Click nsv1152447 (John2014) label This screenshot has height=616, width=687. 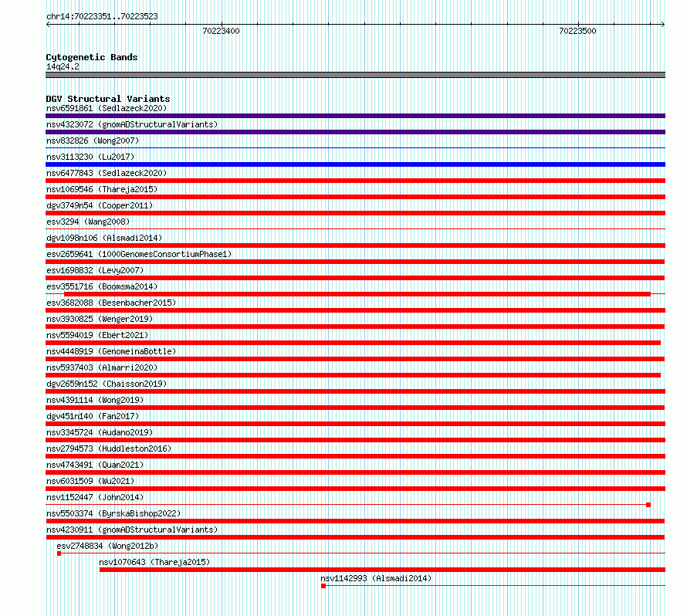pyautogui.click(x=95, y=497)
